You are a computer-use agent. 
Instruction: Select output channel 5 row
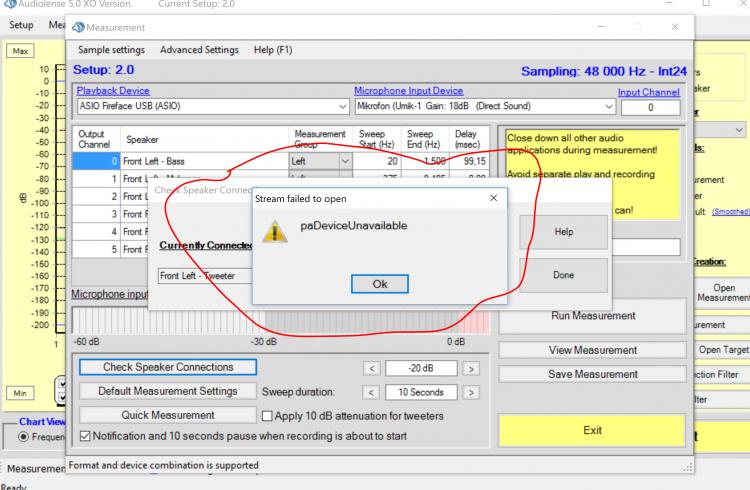96,249
